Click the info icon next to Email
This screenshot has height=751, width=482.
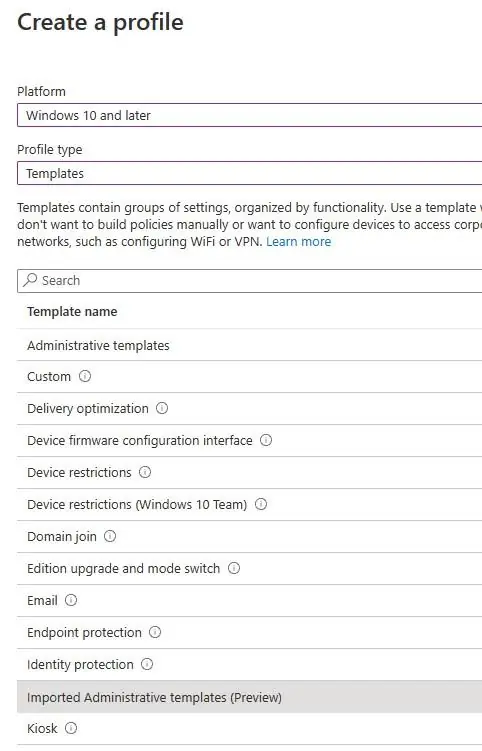(71, 600)
